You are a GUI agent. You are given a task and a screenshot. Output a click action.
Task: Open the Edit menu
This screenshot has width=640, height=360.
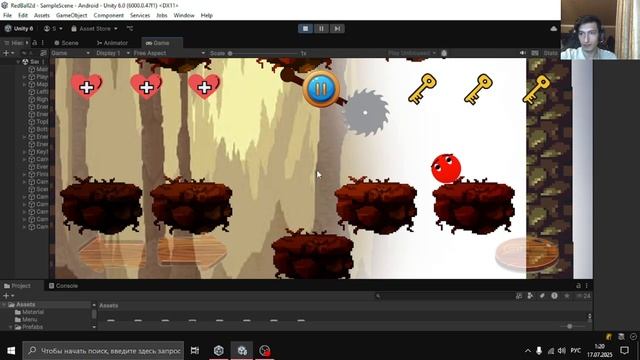pyautogui.click(x=23, y=16)
